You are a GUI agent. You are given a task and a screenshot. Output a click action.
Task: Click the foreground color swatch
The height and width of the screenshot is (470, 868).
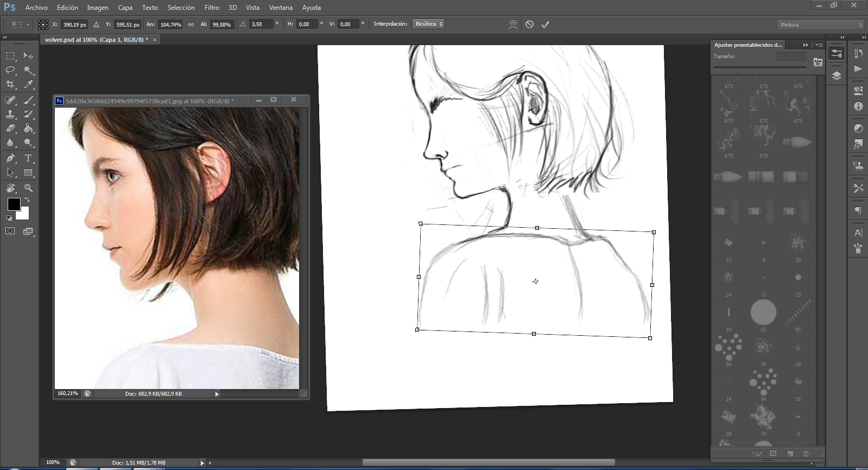click(x=14, y=204)
